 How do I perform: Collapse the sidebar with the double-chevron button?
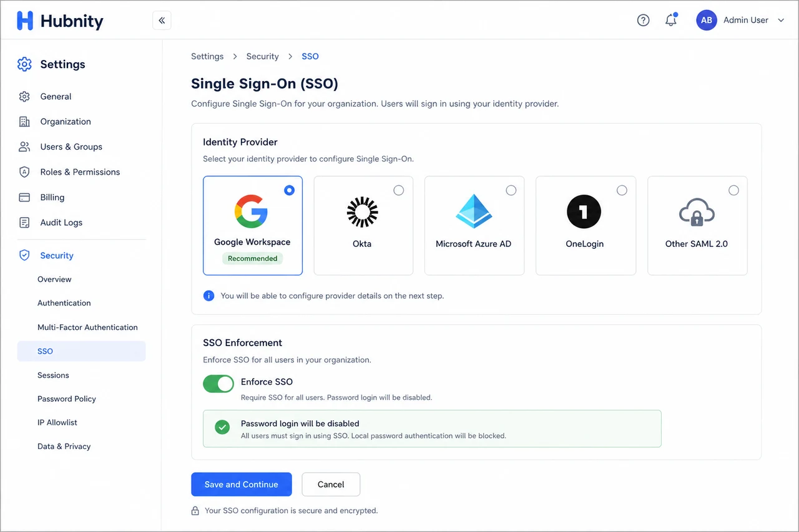click(x=162, y=21)
